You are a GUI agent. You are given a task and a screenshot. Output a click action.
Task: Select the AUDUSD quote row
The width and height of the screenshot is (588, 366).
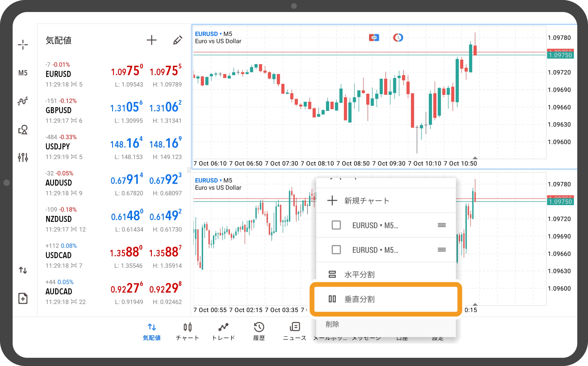click(114, 183)
